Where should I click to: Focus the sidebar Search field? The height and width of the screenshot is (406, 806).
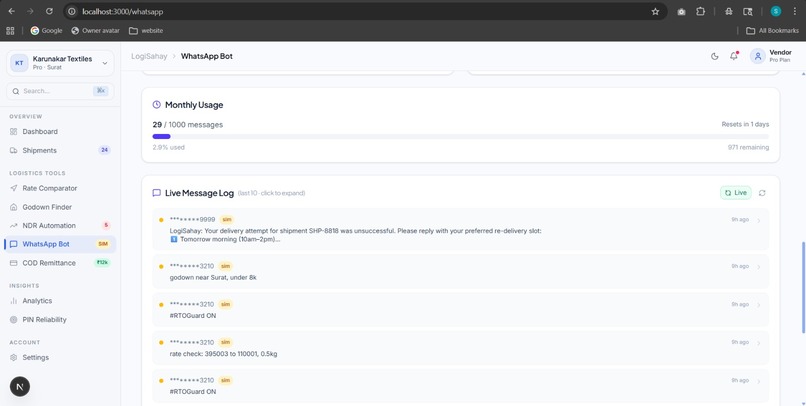point(60,91)
